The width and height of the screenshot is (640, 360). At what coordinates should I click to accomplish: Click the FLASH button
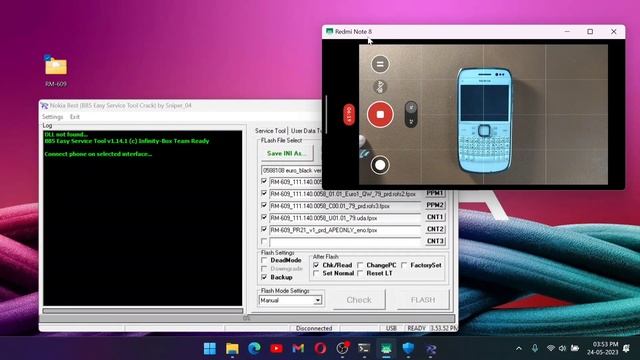[x=423, y=300]
